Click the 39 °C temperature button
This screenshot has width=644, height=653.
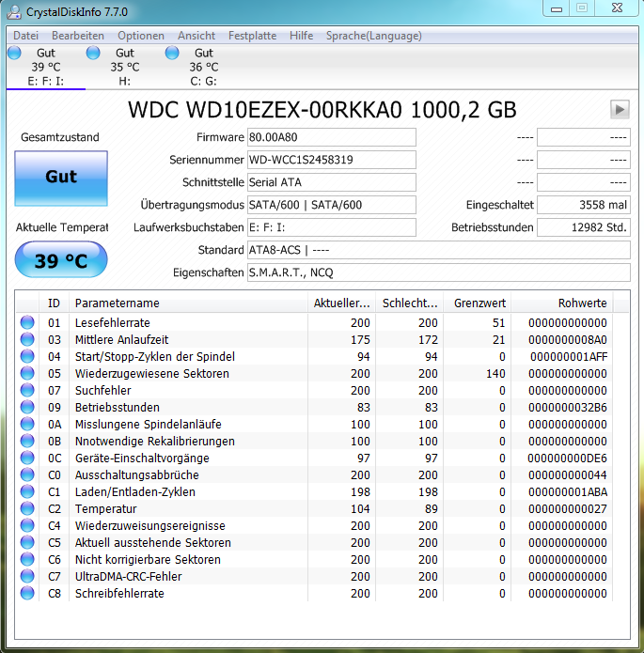tap(61, 260)
